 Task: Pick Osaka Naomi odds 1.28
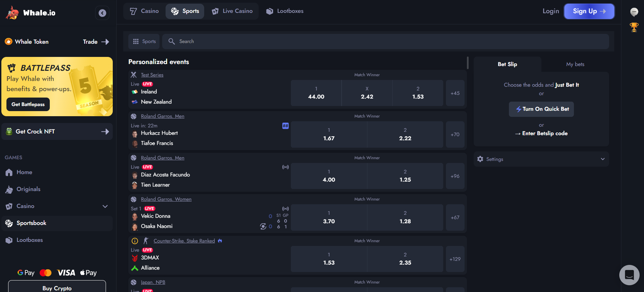click(x=405, y=217)
